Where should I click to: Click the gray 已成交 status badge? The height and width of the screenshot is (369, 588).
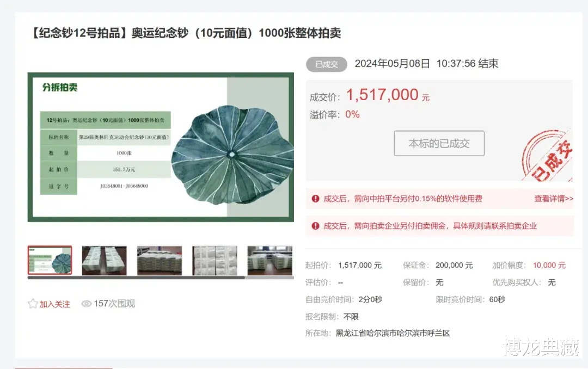[326, 64]
